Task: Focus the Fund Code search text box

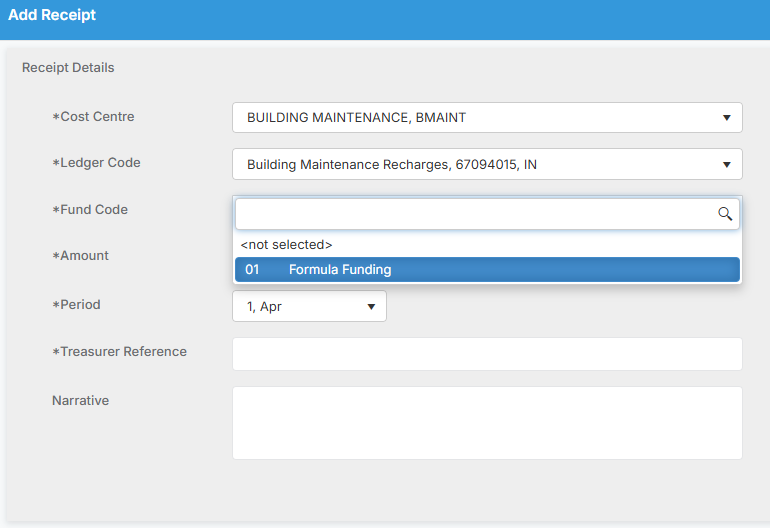Action: 476,214
